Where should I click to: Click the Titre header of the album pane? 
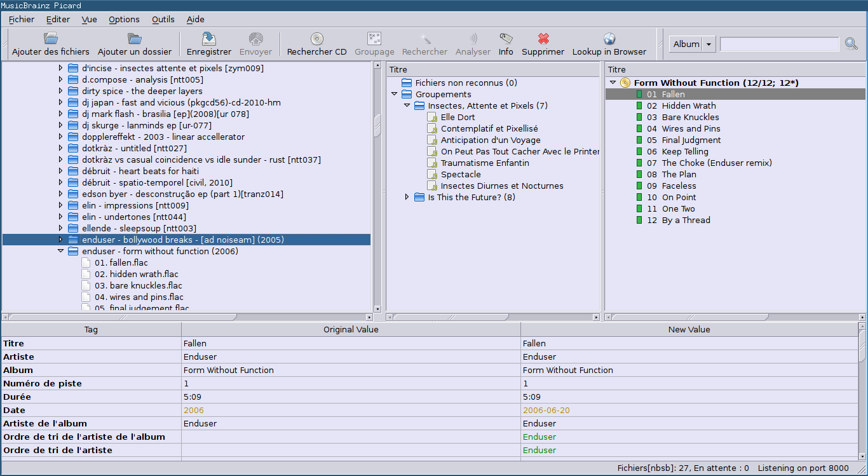point(735,69)
